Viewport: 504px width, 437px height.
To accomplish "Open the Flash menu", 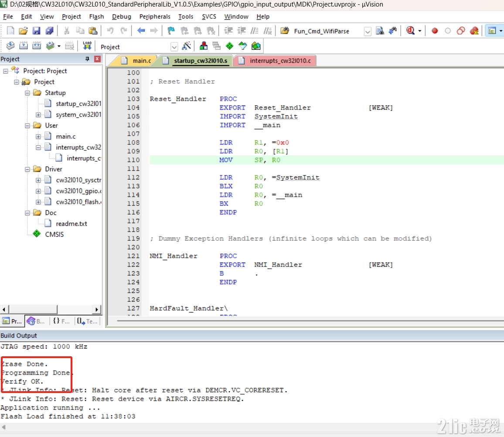I will coord(96,17).
